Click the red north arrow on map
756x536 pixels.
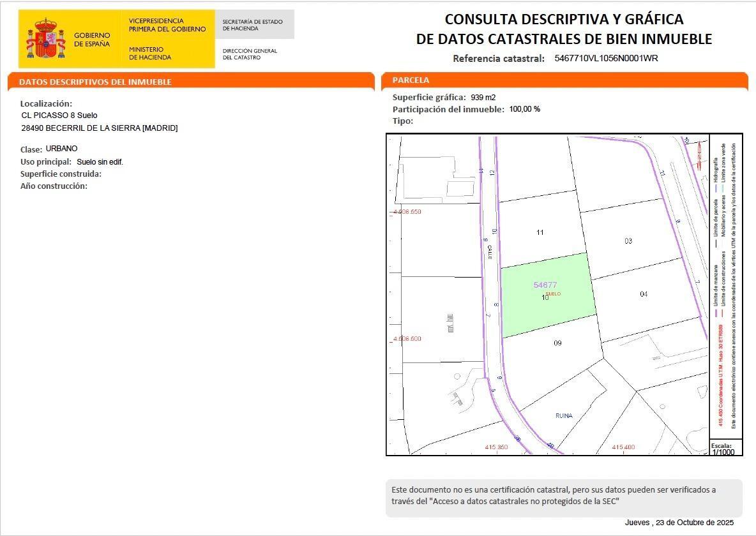[699, 152]
